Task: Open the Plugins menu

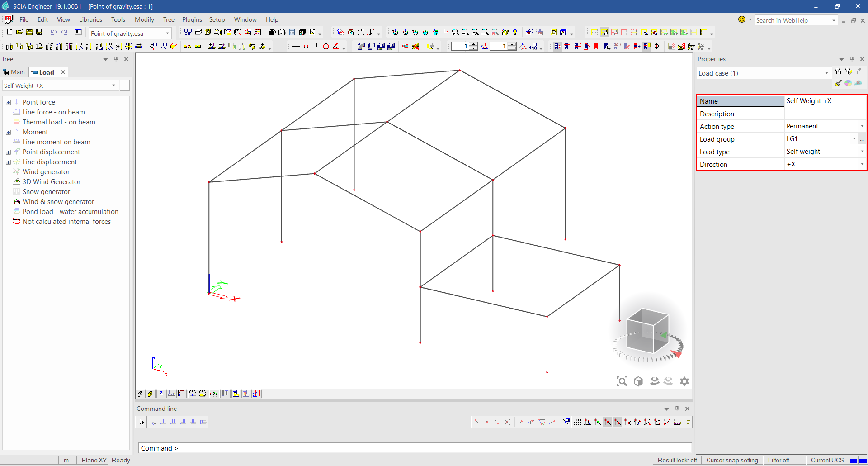Action: point(192,19)
